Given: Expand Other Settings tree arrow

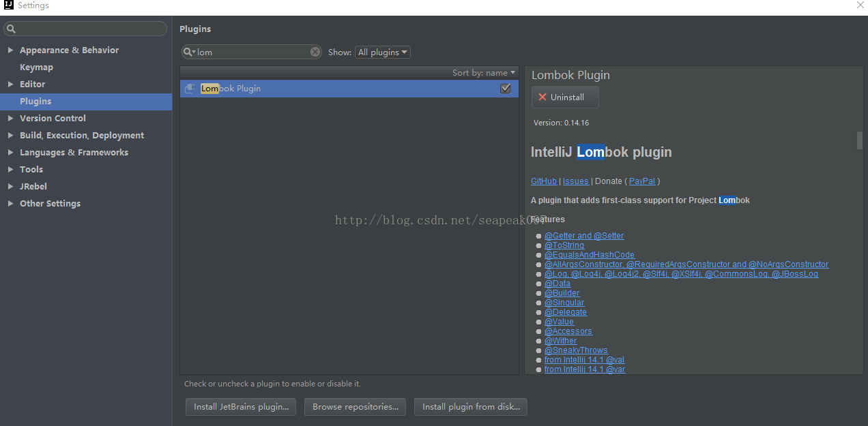Looking at the screenshot, I should pyautogui.click(x=10, y=204).
